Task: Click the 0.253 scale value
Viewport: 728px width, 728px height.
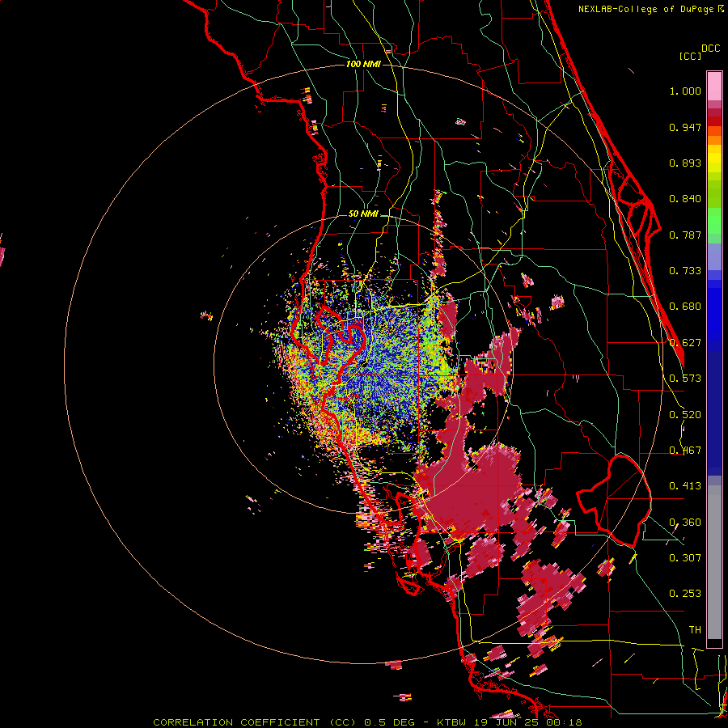Action: point(685,594)
